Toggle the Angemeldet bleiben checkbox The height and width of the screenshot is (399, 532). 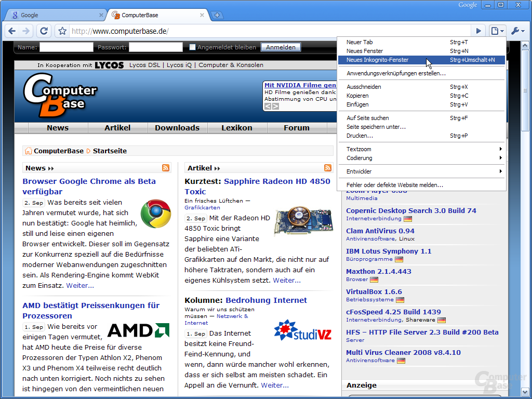click(x=192, y=47)
